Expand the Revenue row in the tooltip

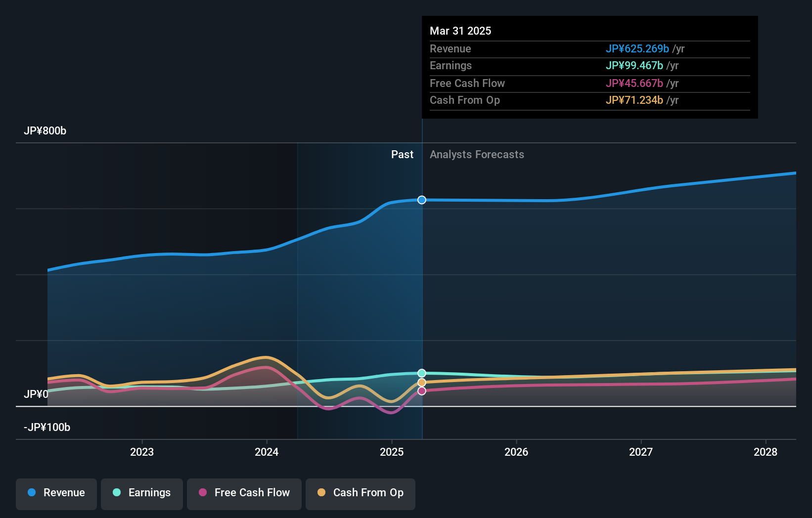[588, 49]
